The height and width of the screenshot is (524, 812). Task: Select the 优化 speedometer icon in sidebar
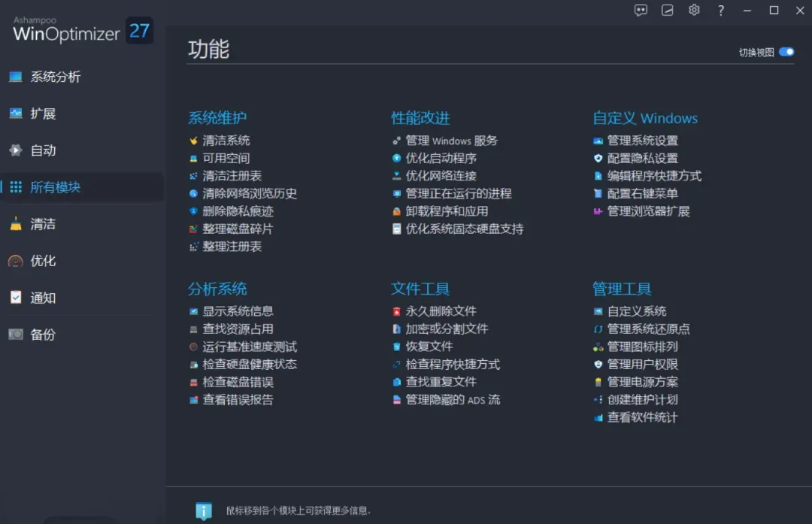[16, 260]
